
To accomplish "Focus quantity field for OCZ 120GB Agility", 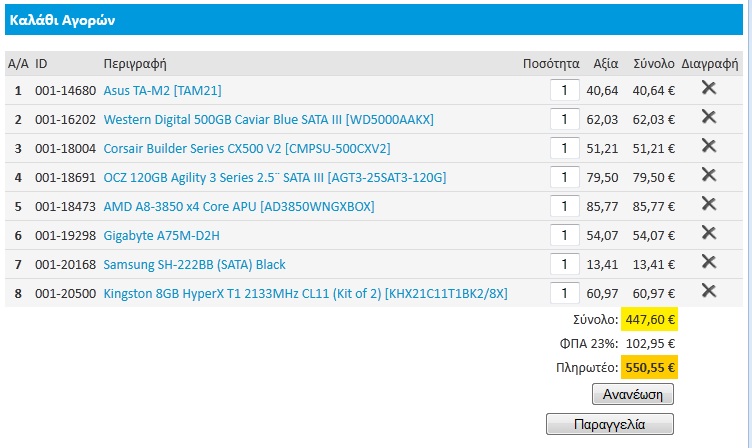I will 564,177.
